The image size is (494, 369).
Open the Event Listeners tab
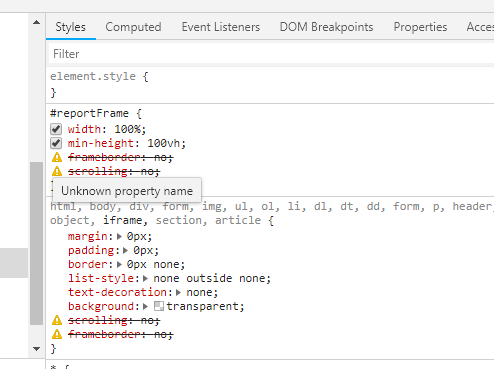click(x=221, y=27)
